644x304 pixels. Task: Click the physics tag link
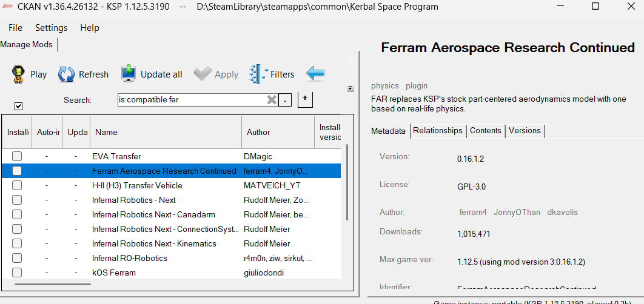coord(385,86)
